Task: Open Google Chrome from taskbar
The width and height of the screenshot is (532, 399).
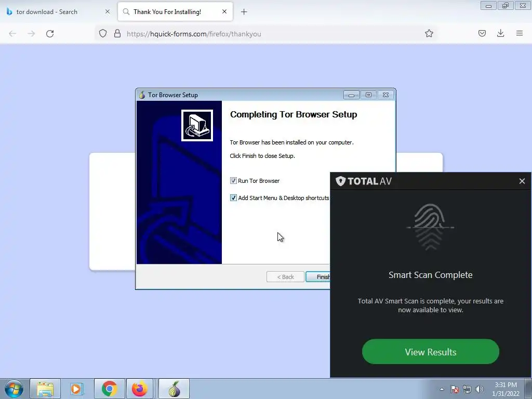Action: pos(109,389)
